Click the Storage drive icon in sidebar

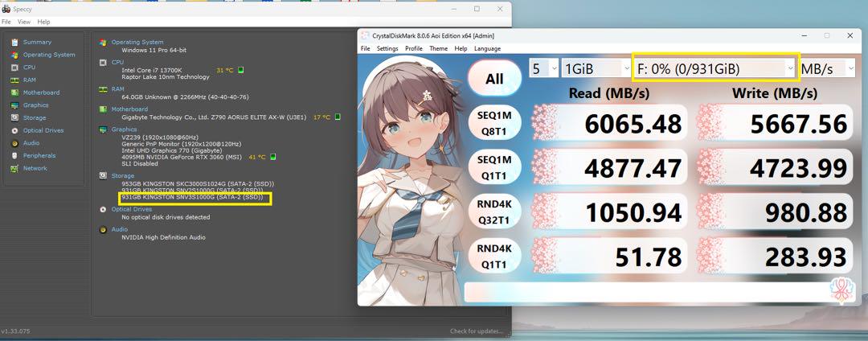14,118
